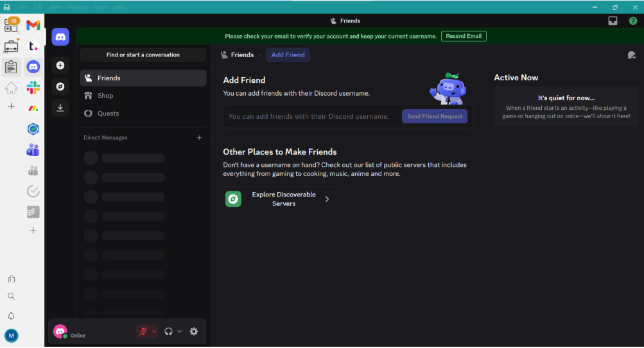
Task: Add a workspace with the plus under home
Action: [11, 107]
